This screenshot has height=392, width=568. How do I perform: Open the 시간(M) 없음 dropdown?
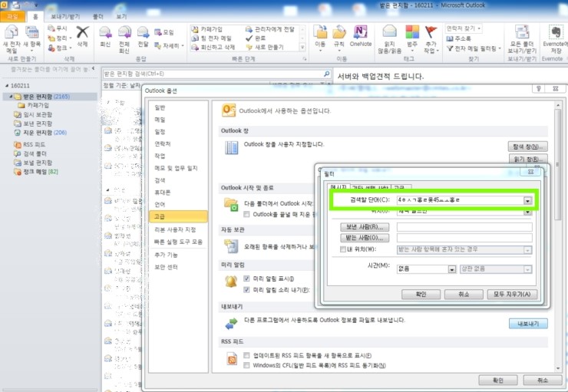[452, 269]
